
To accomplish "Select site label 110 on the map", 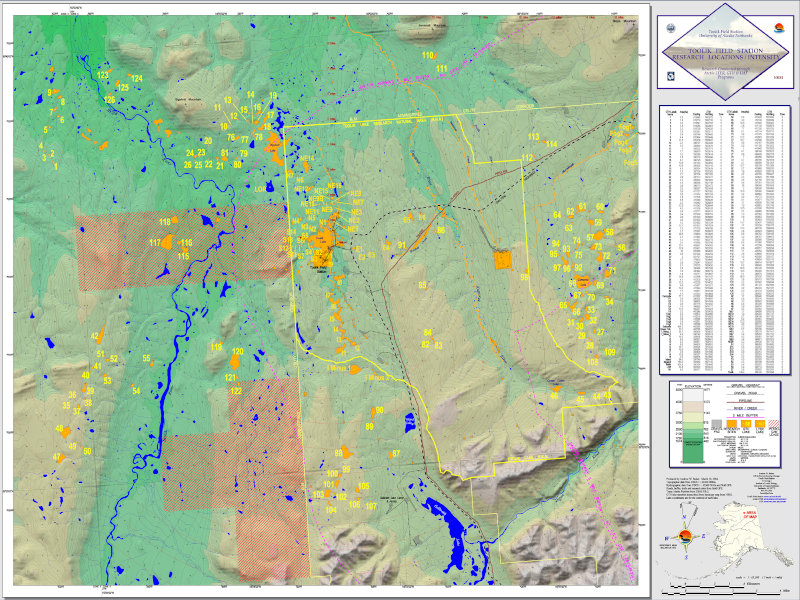I will click(x=428, y=55).
